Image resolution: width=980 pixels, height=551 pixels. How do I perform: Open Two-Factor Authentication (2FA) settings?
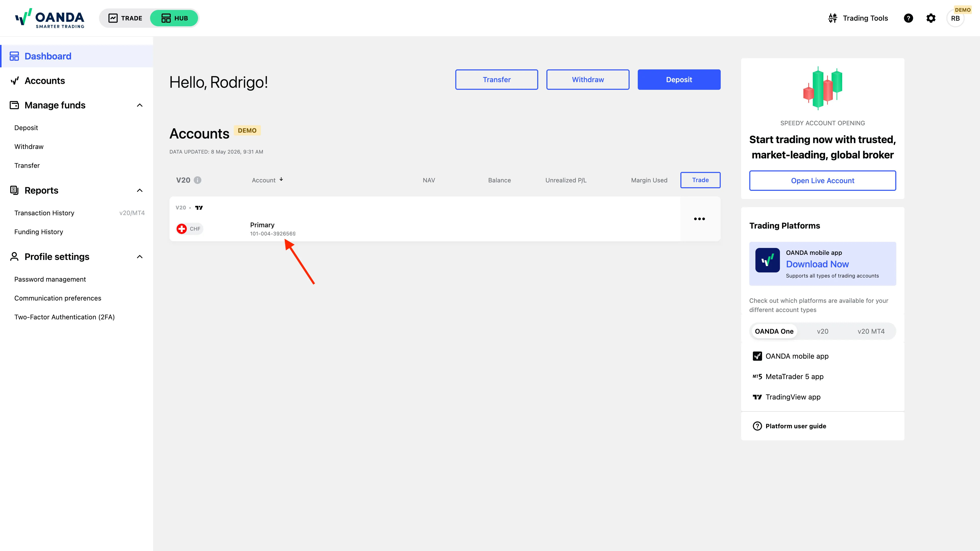(65, 317)
